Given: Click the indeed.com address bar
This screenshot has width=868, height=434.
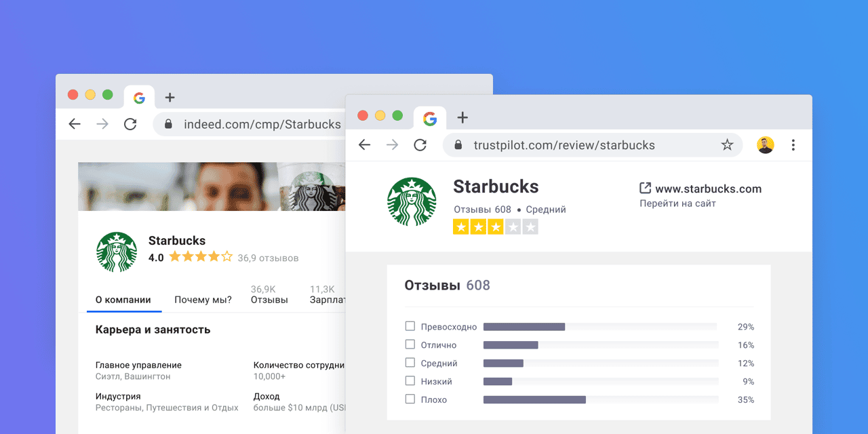Looking at the screenshot, I should click(250, 124).
